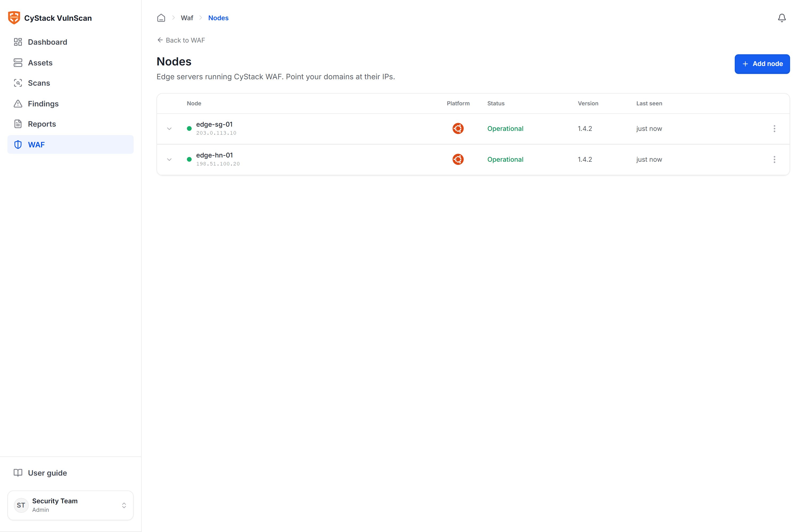This screenshot has height=532, width=805.
Task: Navigate to Findings
Action: (71, 104)
